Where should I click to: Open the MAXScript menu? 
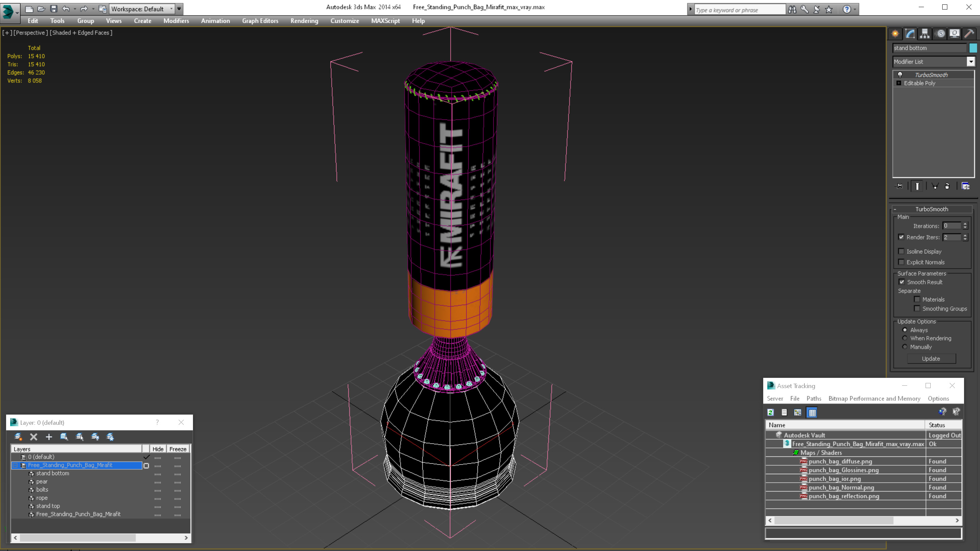[x=386, y=21]
